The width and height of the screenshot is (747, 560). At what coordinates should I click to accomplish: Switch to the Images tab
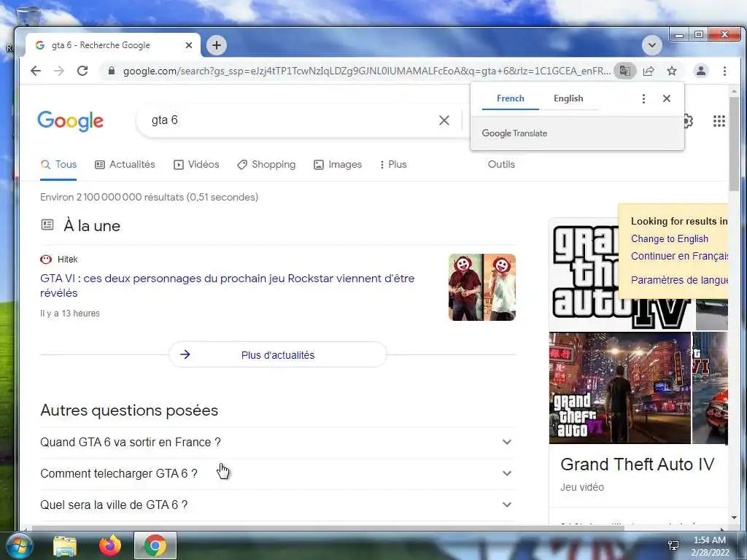[x=338, y=165]
